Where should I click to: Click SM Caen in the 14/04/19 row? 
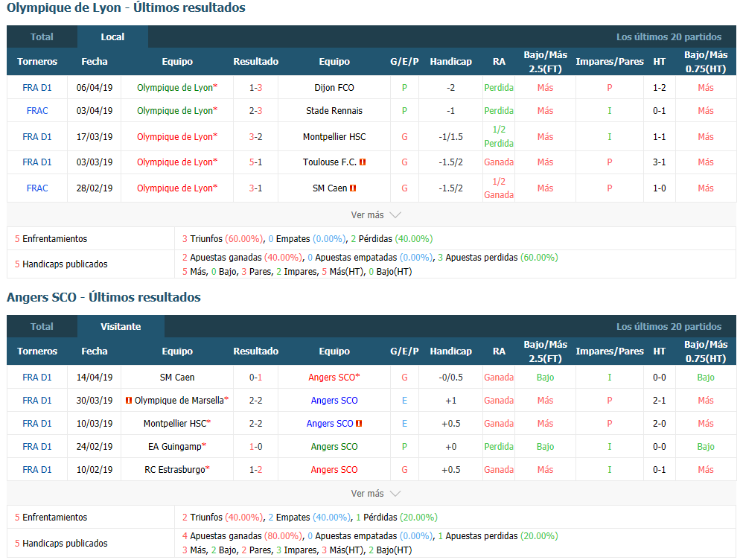tap(177, 378)
